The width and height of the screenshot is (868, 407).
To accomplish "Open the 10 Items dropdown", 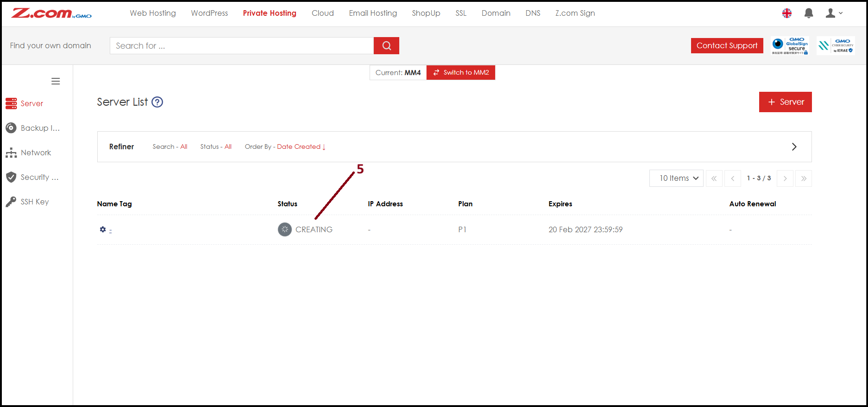I will pyautogui.click(x=677, y=178).
